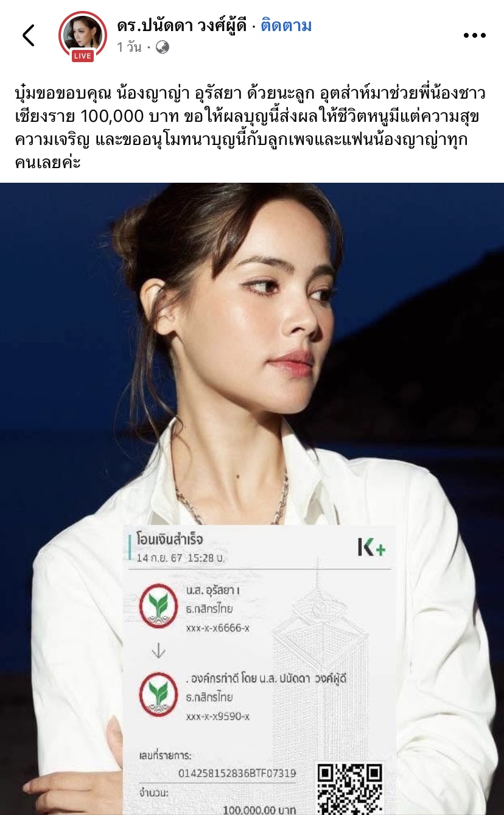
Task: Open ดร.ปนัดดา วงศ์ผู้ดี profile name
Action: coord(182,26)
